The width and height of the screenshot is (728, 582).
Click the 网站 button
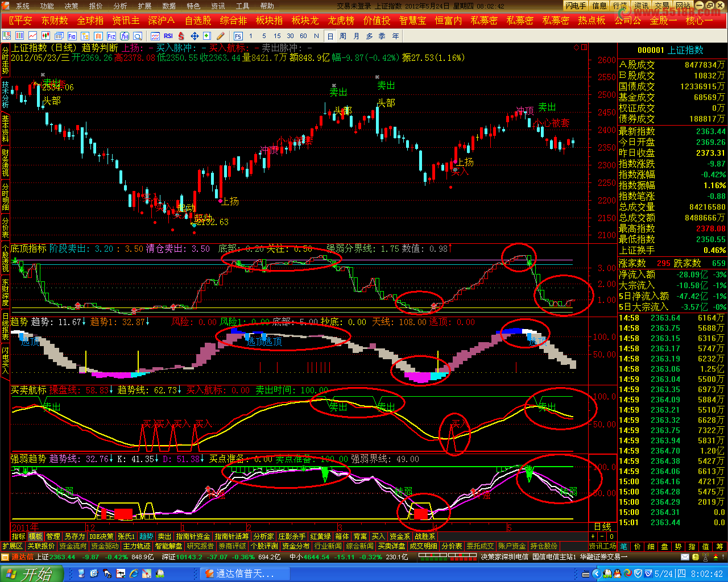click(683, 6)
